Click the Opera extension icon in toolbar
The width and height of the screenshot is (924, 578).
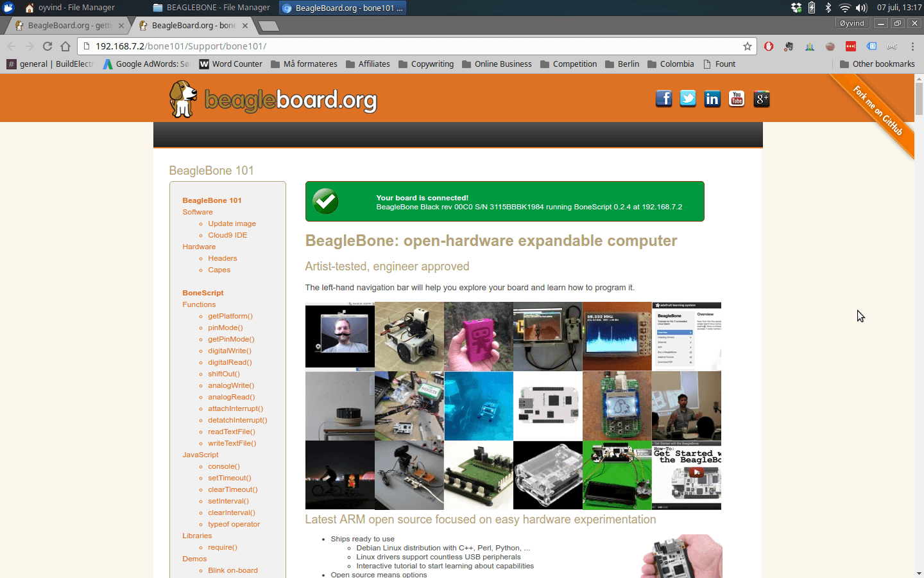point(769,46)
